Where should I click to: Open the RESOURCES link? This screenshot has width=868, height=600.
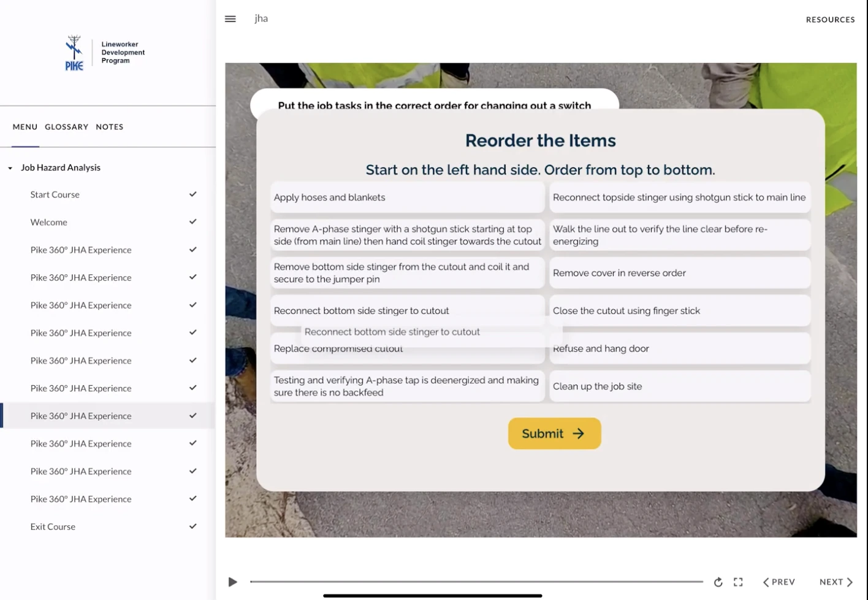tap(830, 19)
